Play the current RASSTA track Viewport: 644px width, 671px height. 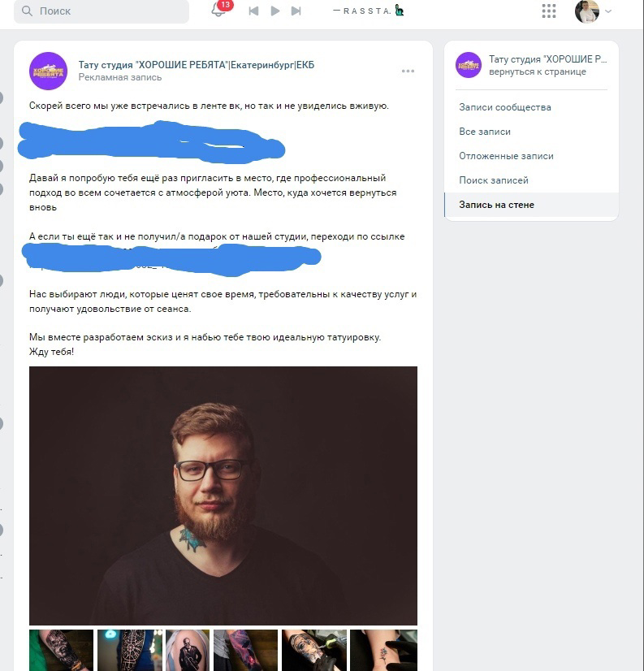[x=274, y=11]
